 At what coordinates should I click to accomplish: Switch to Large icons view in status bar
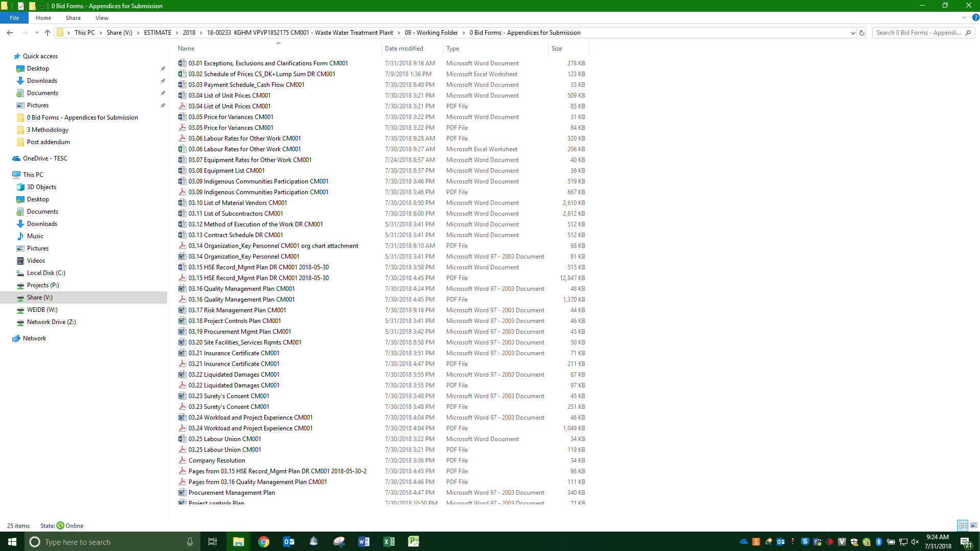[974, 525]
